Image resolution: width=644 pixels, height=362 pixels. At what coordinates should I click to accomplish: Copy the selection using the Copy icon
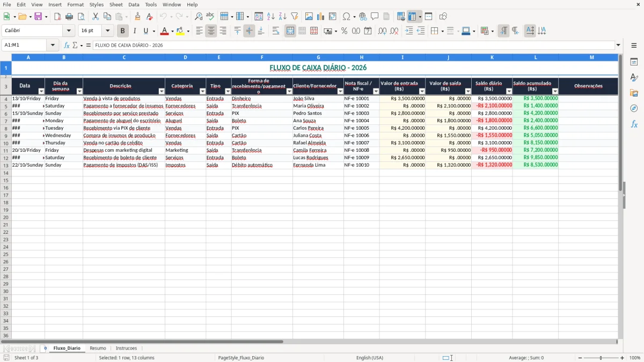pyautogui.click(x=107, y=17)
